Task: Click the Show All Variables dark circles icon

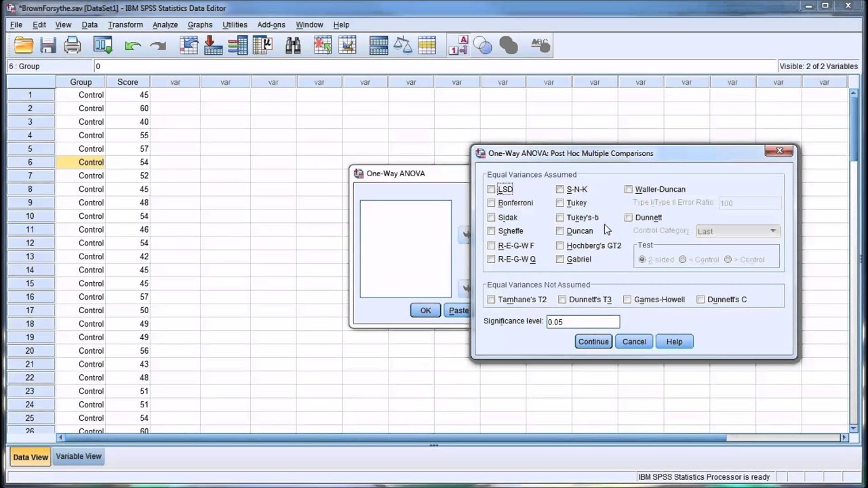Action: click(508, 45)
